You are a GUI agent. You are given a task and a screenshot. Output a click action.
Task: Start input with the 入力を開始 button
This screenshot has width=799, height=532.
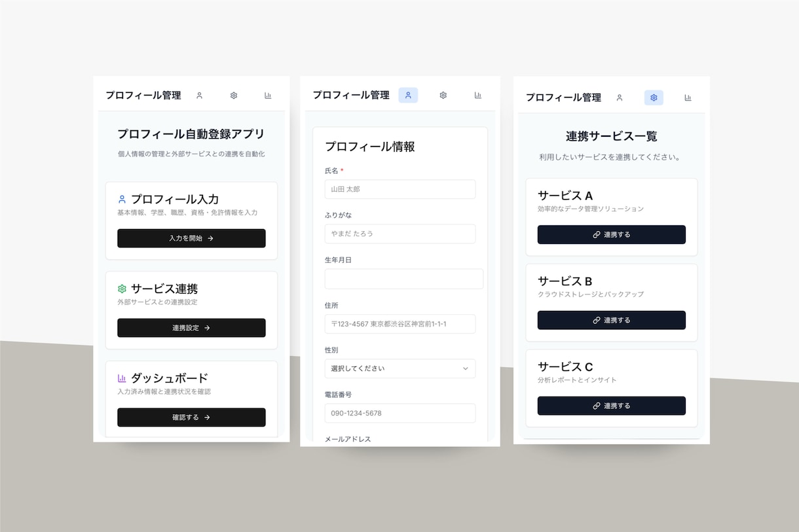coord(191,238)
